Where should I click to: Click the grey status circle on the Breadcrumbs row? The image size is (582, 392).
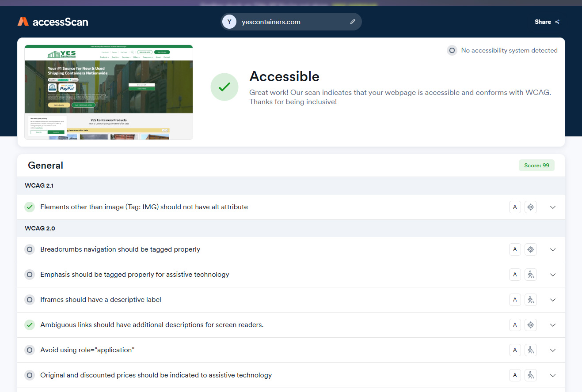(x=30, y=249)
